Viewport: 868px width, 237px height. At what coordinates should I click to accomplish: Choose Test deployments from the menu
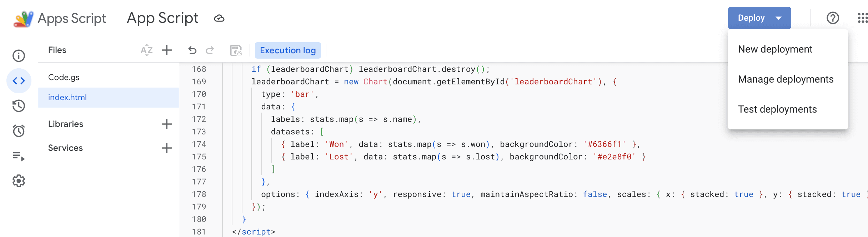pyautogui.click(x=777, y=109)
